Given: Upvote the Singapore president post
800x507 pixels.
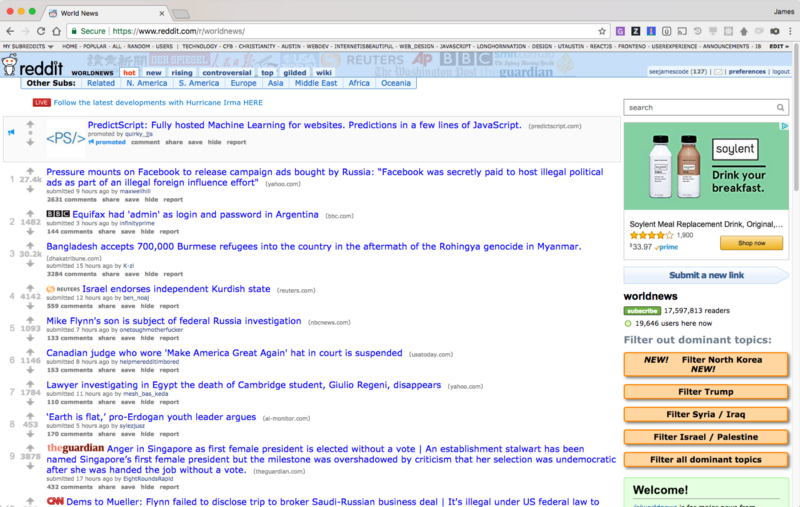Looking at the screenshot, I should (30, 448).
